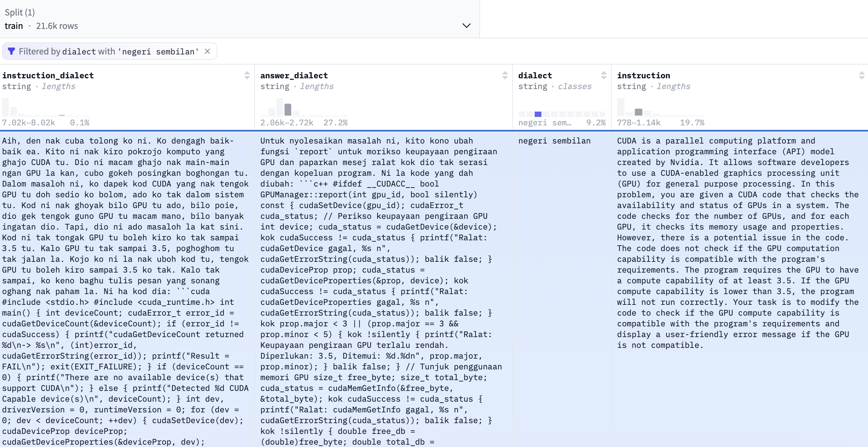
Task: Open the 'Untuk nyolesaikan masalah' answer cell
Action: [384, 289]
